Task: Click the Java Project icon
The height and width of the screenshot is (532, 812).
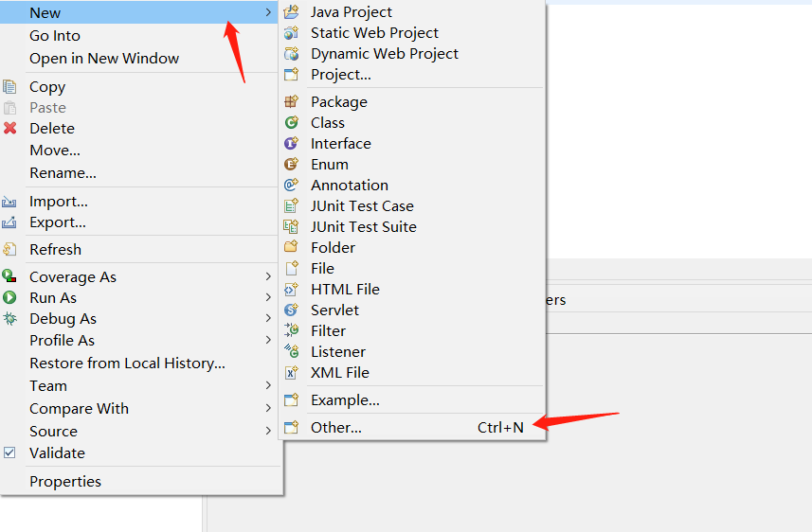Action: coord(292,12)
